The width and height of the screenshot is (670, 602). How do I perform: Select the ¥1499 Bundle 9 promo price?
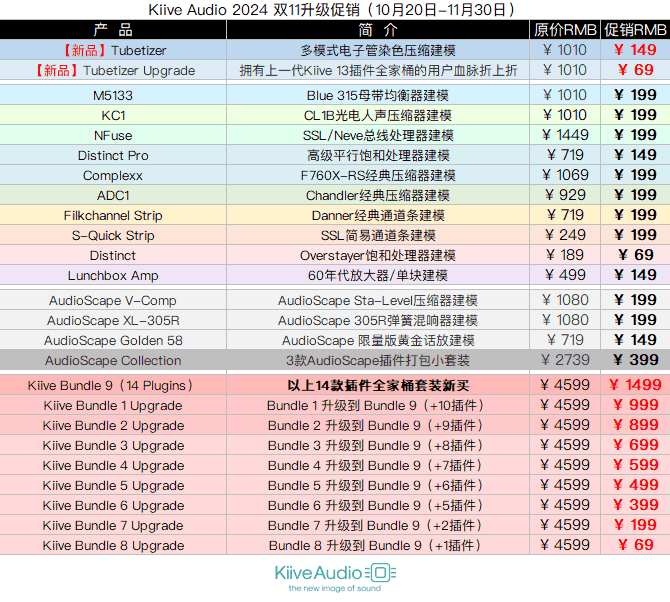(x=635, y=385)
